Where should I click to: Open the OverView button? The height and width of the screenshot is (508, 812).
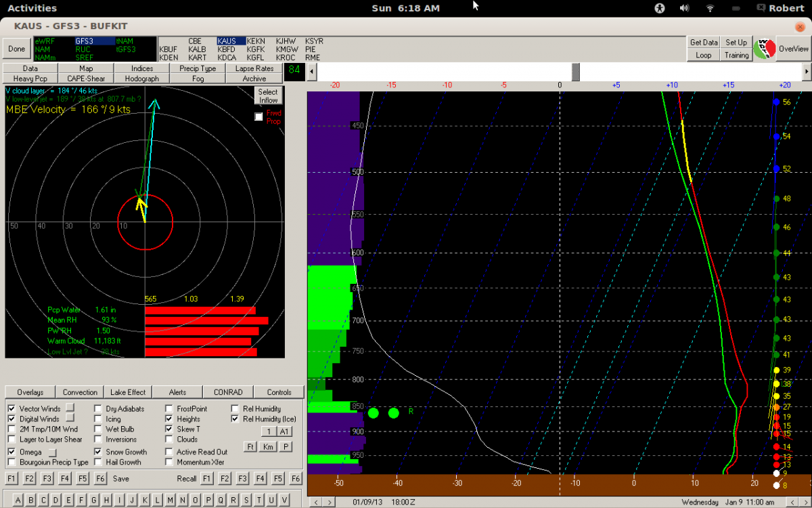[793, 49]
